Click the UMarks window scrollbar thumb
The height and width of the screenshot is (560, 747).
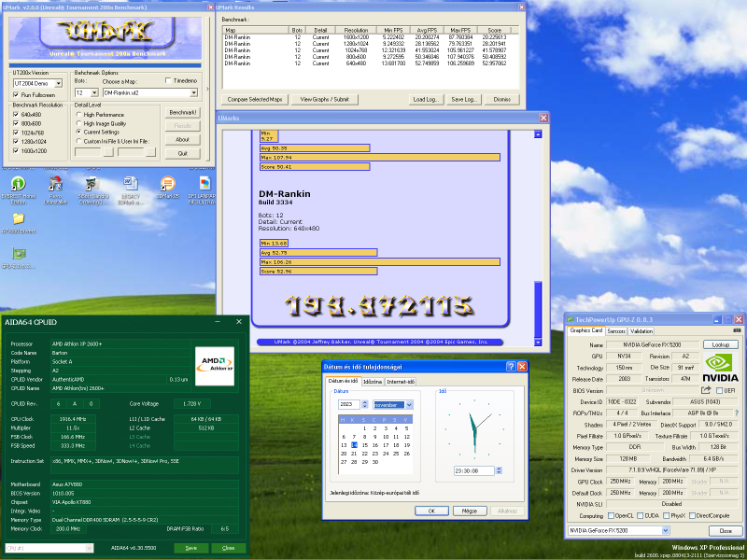coord(538,309)
